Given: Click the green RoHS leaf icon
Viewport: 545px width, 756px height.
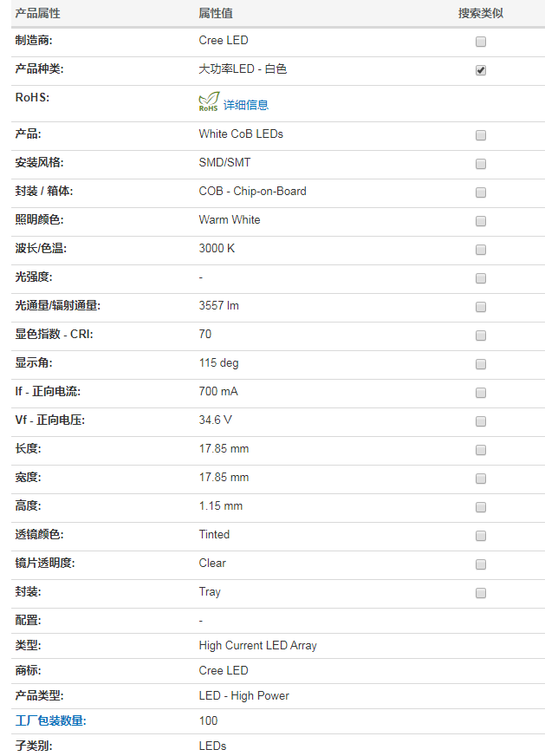Looking at the screenshot, I should (209, 101).
